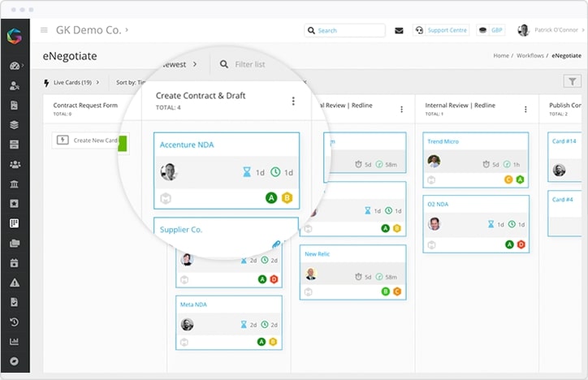Click Home in the breadcrumb

pos(500,56)
